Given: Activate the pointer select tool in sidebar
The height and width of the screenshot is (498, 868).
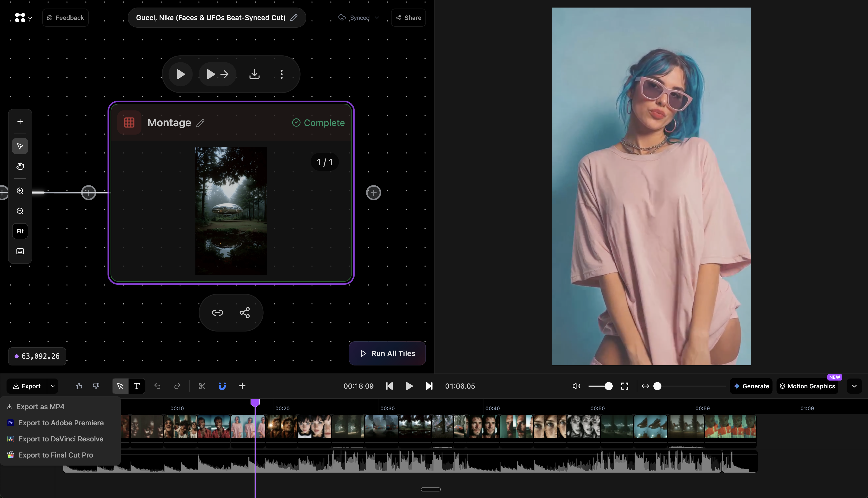Looking at the screenshot, I should pos(20,146).
